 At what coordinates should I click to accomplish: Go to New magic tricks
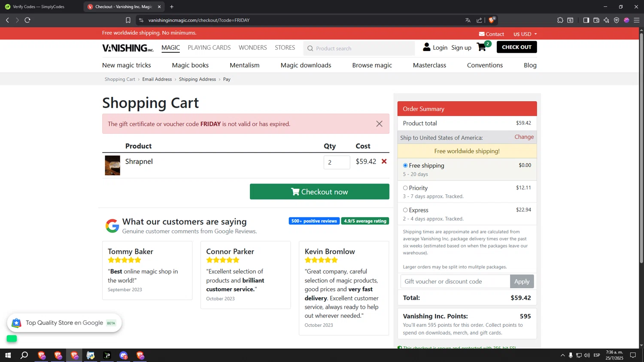(127, 65)
